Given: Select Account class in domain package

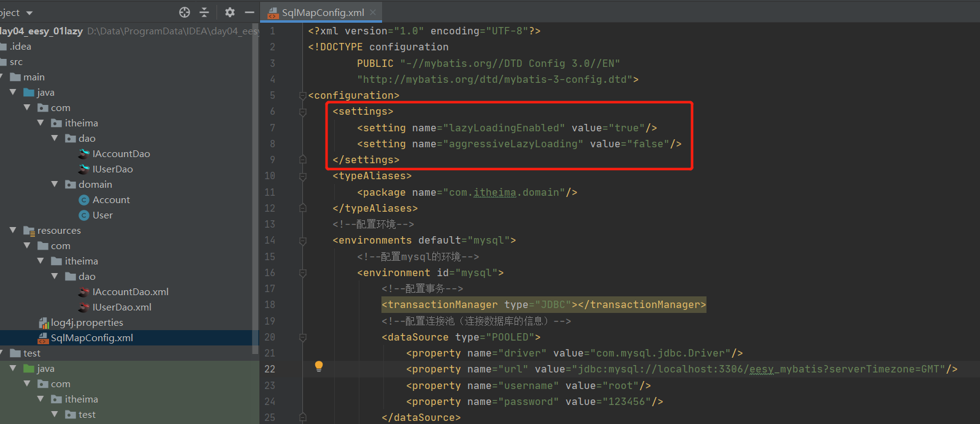Looking at the screenshot, I should pos(111,200).
